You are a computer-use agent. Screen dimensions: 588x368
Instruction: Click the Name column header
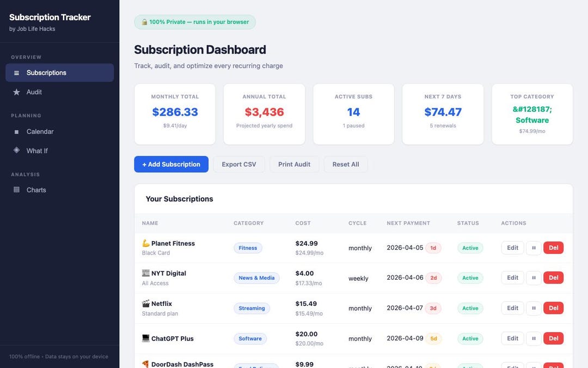(x=150, y=223)
